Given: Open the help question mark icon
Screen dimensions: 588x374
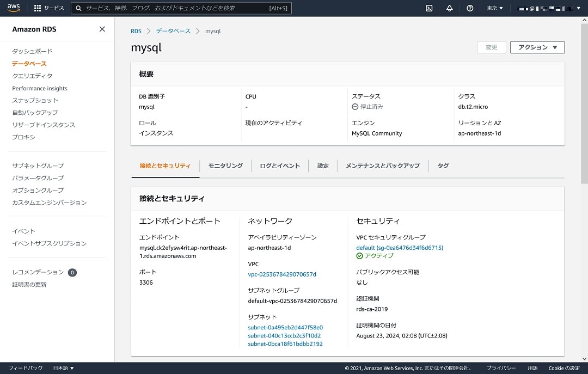Looking at the screenshot, I should [x=469, y=8].
